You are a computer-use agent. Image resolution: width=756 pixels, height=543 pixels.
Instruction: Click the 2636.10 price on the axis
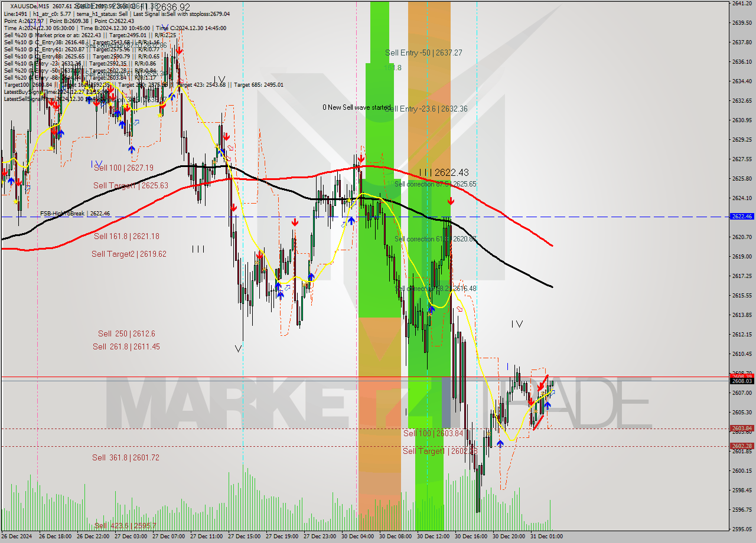[x=741, y=61]
